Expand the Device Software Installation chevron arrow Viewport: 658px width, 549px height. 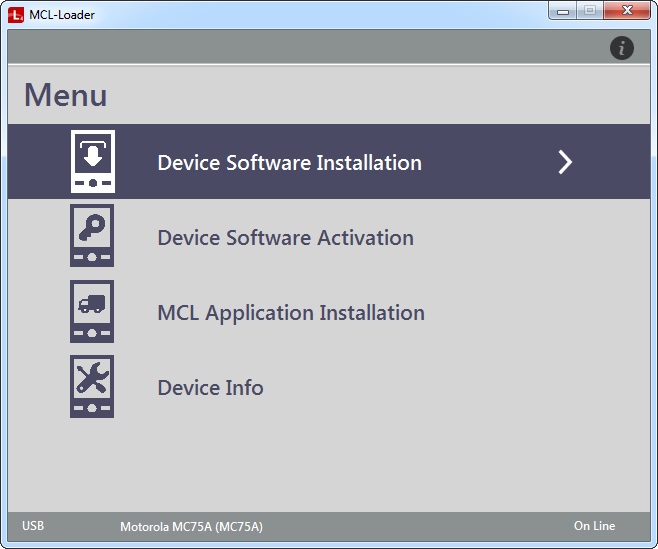pos(565,162)
